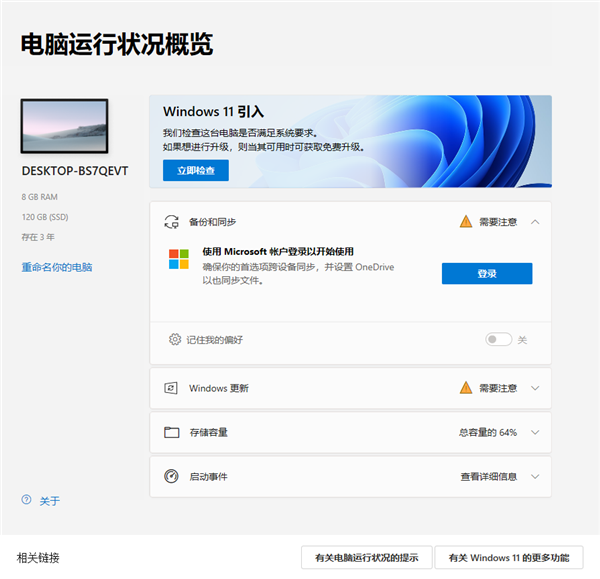This screenshot has width=600, height=579.
Task: Expand the 存储容量 section chevron
Action: (535, 432)
